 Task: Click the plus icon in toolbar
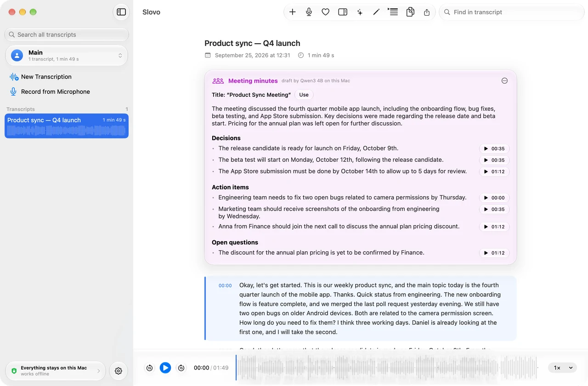click(293, 12)
